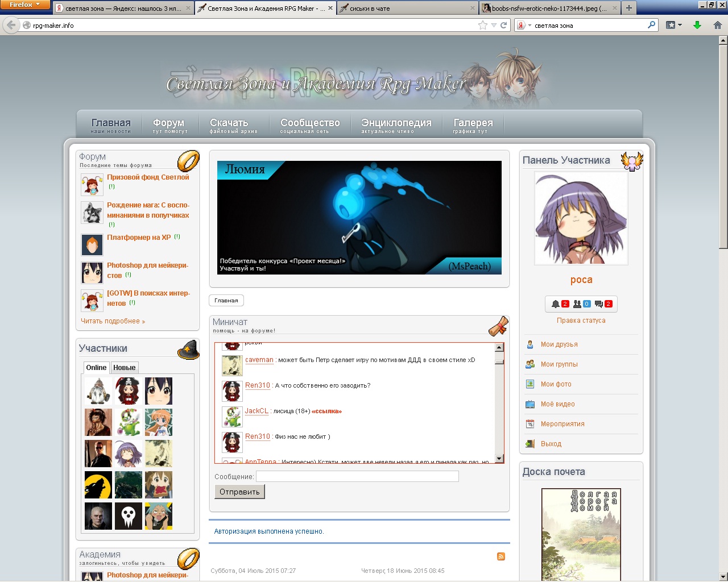
Task: Bookmark this page with the star icon
Action: click(x=483, y=25)
